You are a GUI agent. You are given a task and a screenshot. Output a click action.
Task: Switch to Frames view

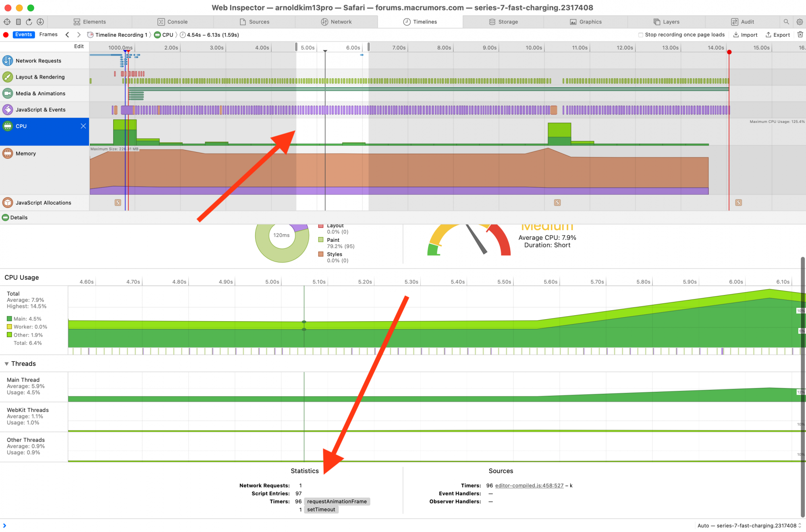pos(48,35)
